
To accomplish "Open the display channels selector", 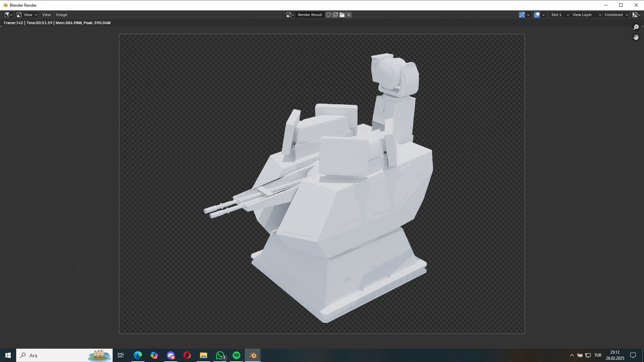I will [x=636, y=15].
